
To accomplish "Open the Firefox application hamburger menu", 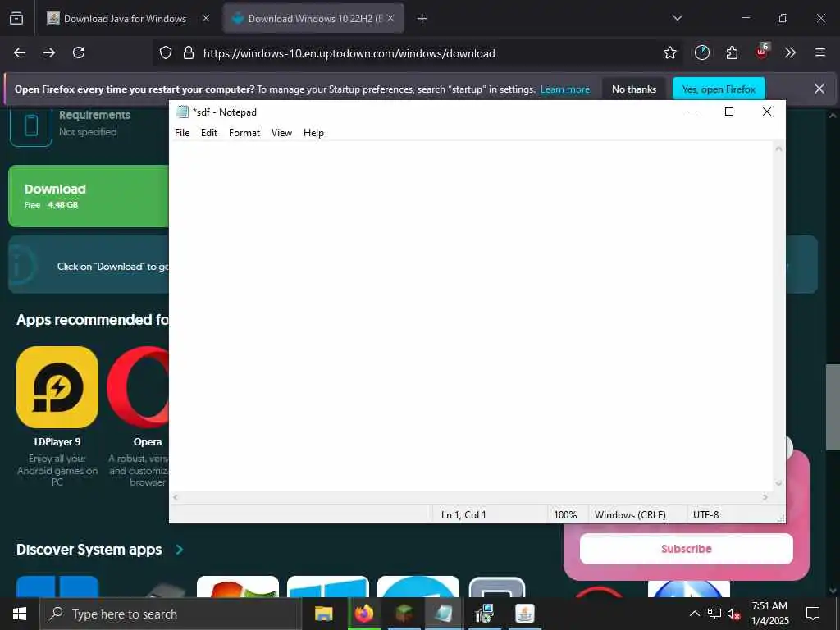I will click(820, 52).
